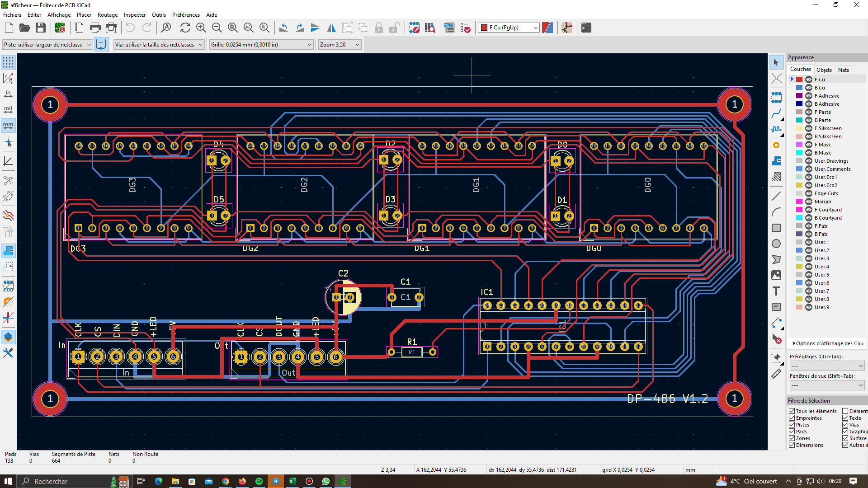Open the Routage menu
The image size is (868, 488).
(107, 15)
